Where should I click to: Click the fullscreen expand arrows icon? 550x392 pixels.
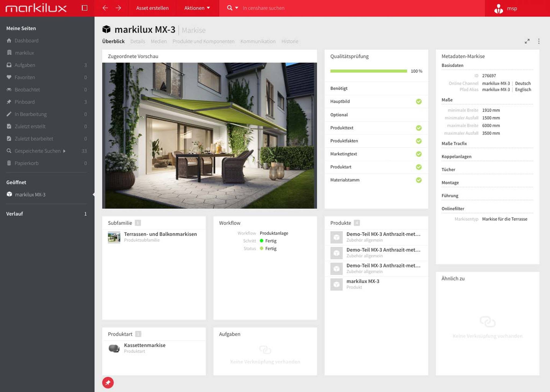pos(527,41)
